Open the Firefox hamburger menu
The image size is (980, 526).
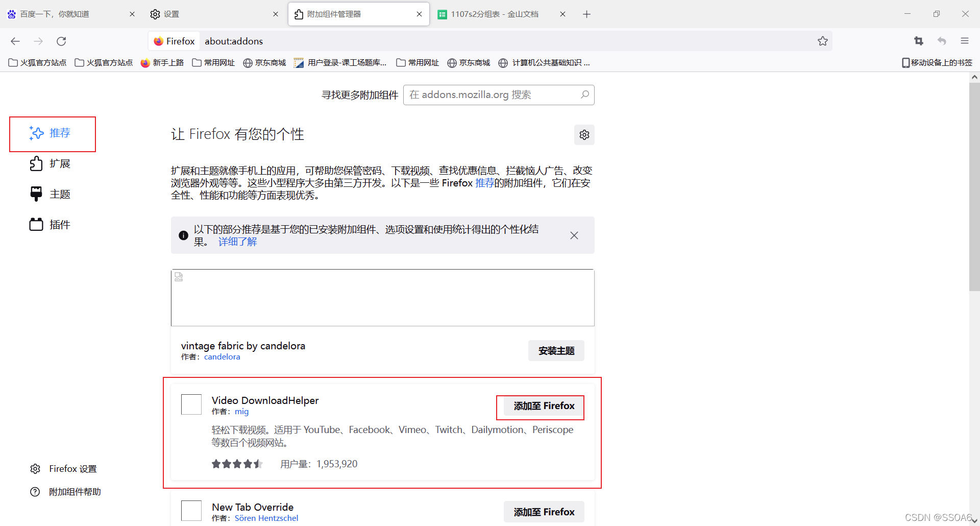pos(965,41)
